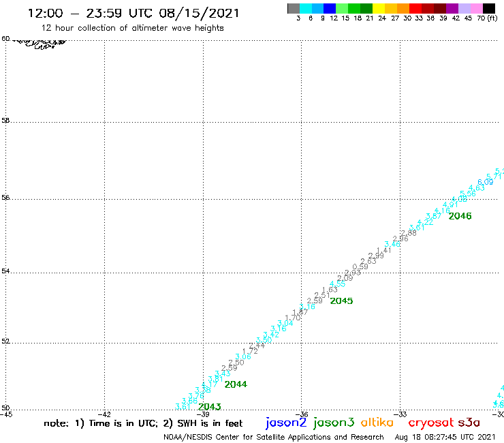Click the wave height value 4.63
This screenshot has height=443, width=504.
click(476, 188)
